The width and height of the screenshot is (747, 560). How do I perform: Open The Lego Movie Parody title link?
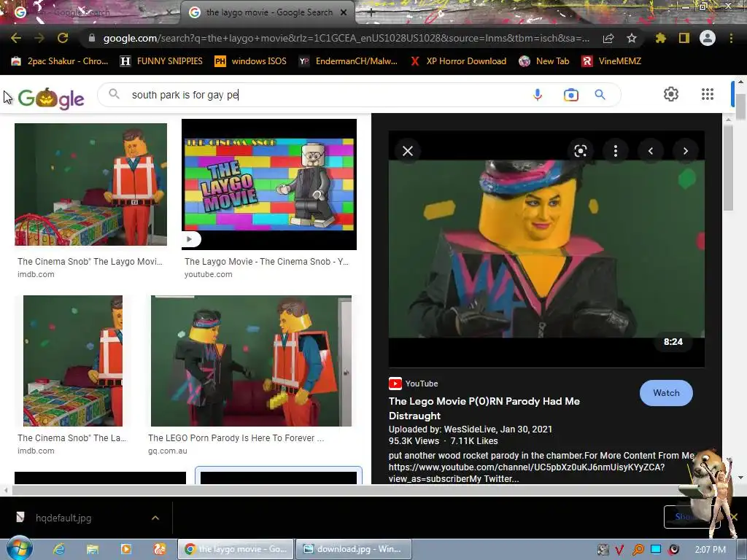[x=484, y=408]
